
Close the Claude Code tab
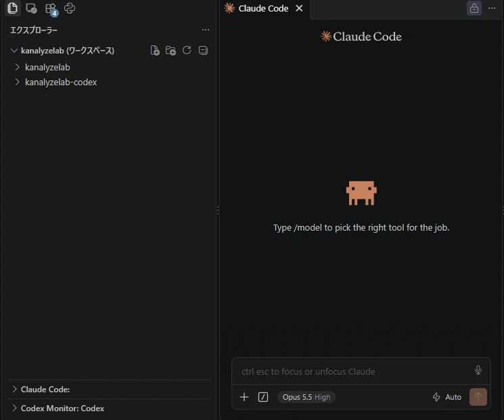(299, 8)
